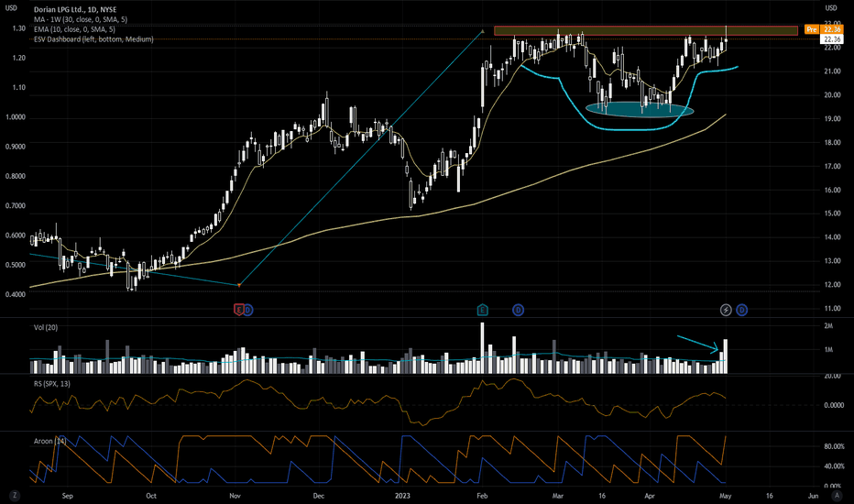Screen dimensions: 854x504
Task: Select the teal ellipse drawing at 19.00
Action: point(640,110)
